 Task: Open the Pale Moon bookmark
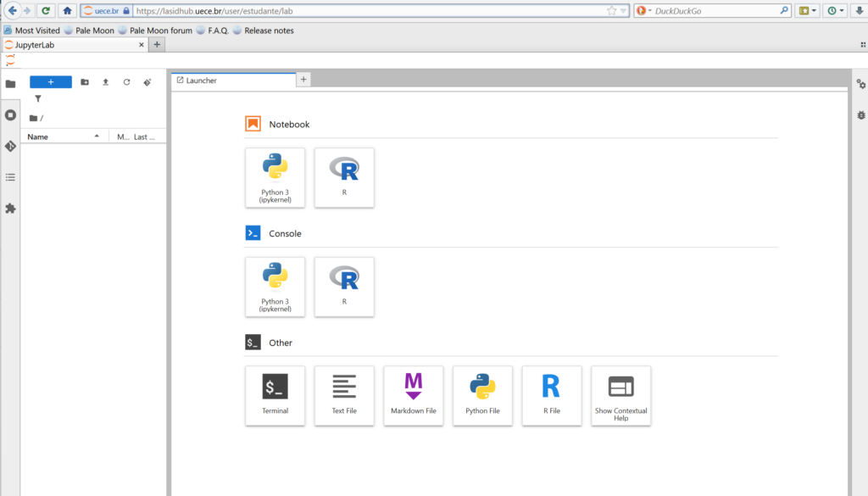point(89,31)
